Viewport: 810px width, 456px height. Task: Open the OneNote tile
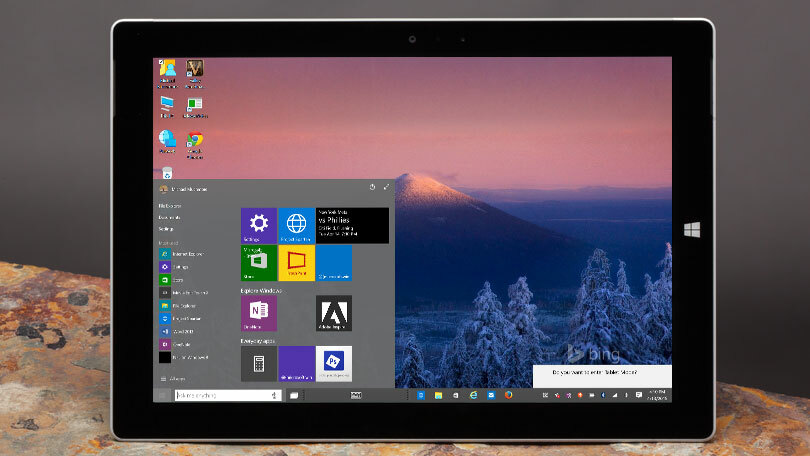tap(258, 313)
